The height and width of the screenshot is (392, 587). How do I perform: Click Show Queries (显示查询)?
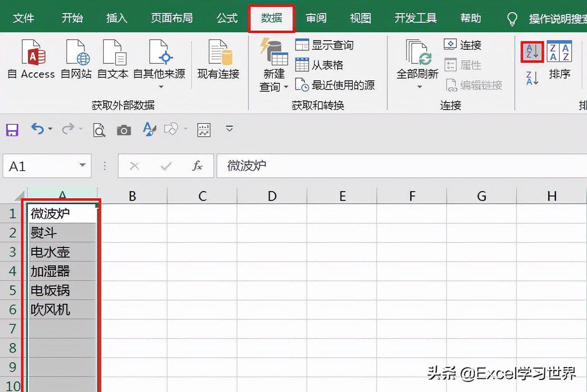[x=324, y=45]
